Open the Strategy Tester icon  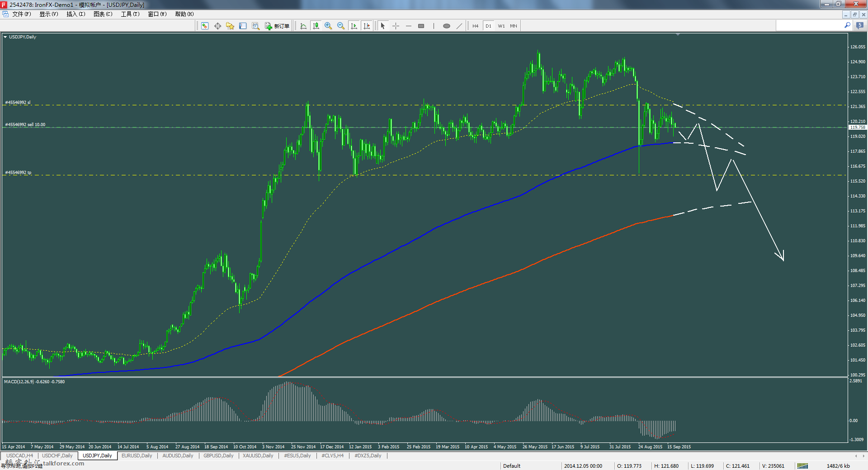click(255, 26)
